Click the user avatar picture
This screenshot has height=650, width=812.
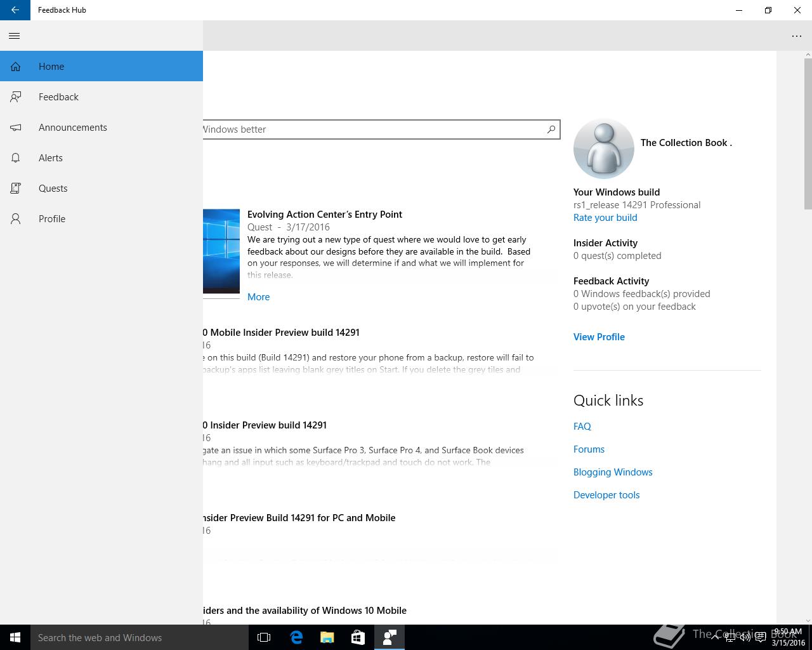[x=604, y=149]
